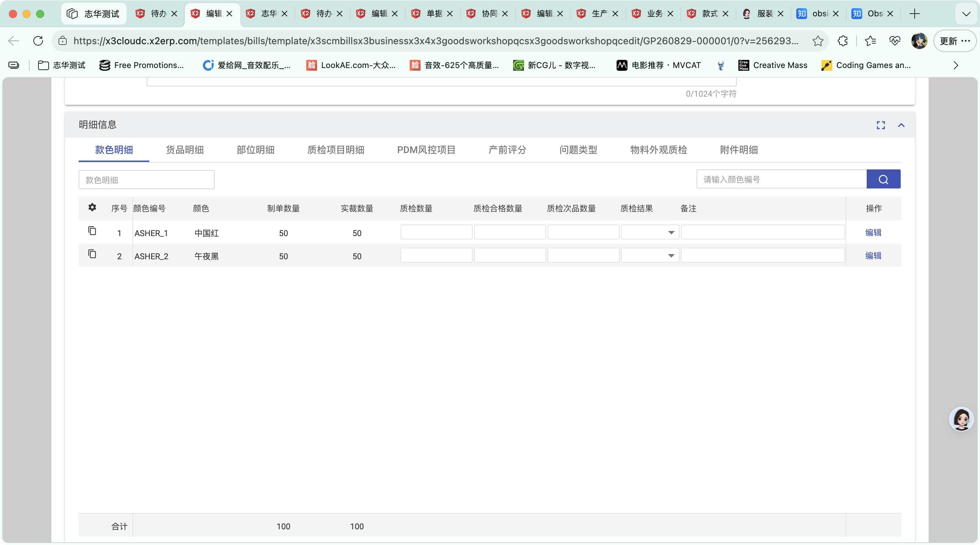Click the 更新 browser update button
The image size is (980, 545).
pyautogui.click(x=955, y=41)
